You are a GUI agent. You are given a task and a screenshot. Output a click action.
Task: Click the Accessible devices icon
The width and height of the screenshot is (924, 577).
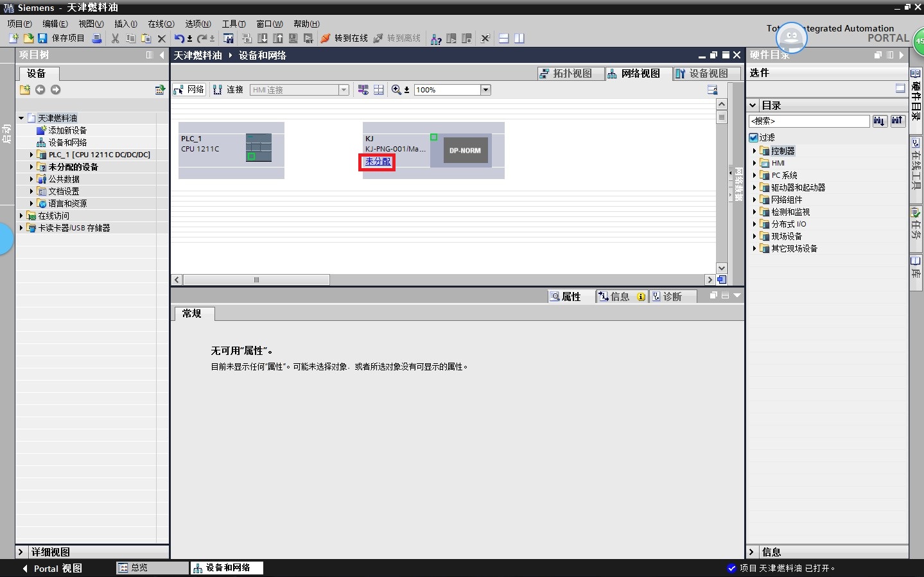click(x=436, y=39)
